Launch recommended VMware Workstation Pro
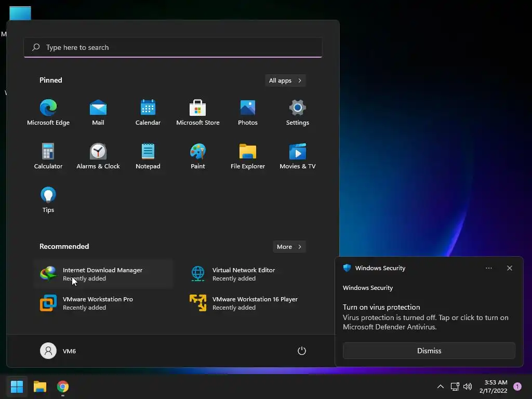The image size is (532, 399). click(103, 303)
